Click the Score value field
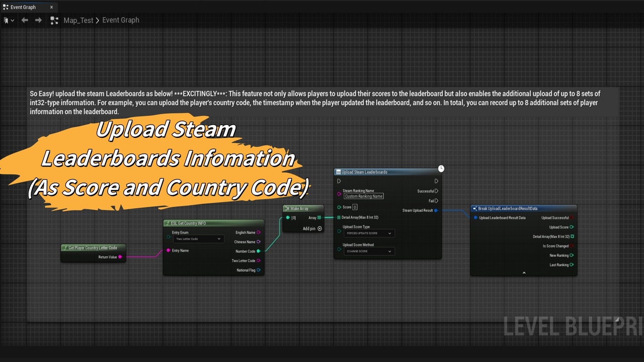The height and width of the screenshot is (362, 644). pos(355,207)
